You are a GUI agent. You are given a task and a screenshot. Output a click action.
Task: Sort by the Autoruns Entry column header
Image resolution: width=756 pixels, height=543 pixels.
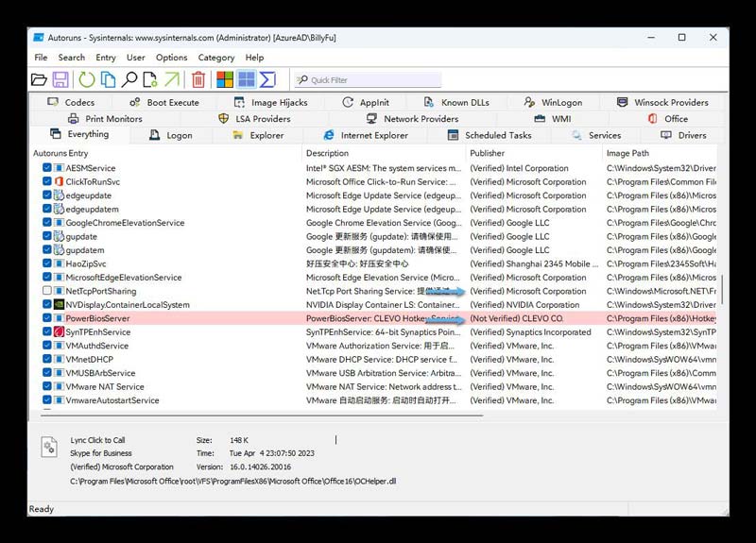click(166, 153)
